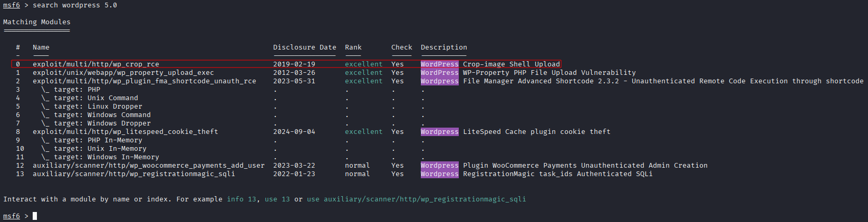Click 'Plugin WooCommerce Payments Unauthenticated Admin Creation' description
Viewport: 868px width, 222px height.
pyautogui.click(x=585, y=166)
